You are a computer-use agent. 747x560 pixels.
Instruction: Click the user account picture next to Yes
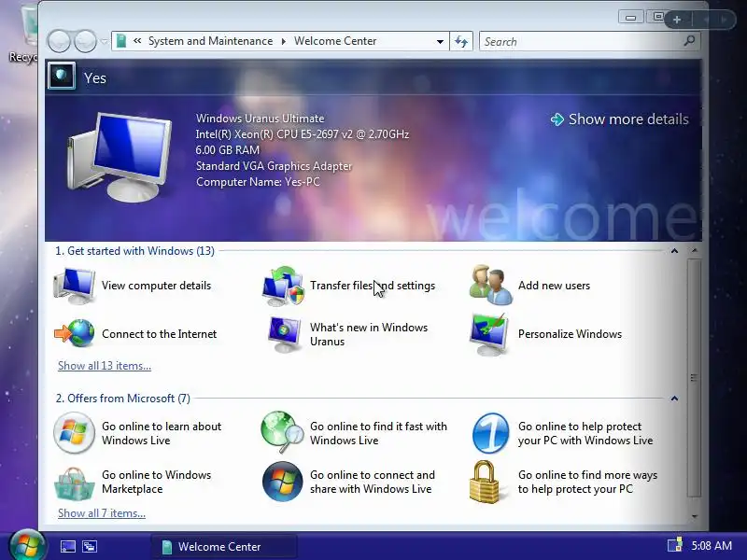(62, 77)
